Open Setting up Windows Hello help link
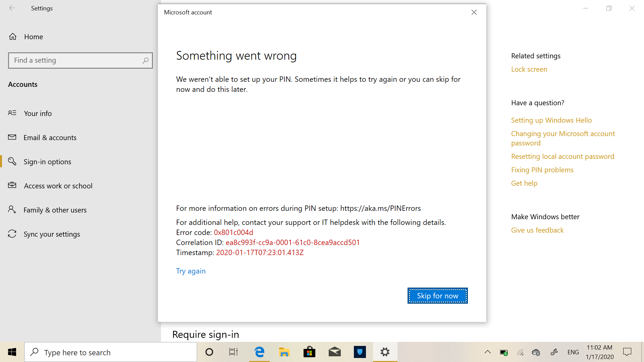Screen dimensions: 644x362 (551, 120)
